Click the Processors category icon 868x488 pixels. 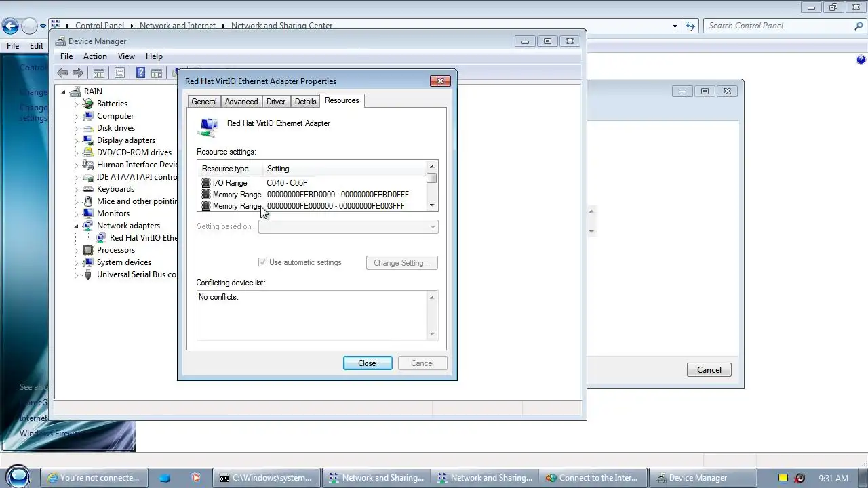click(87, 250)
